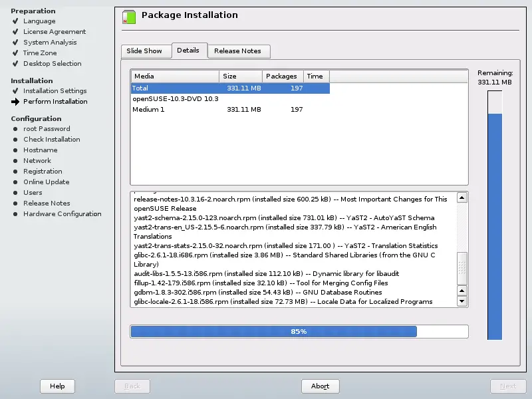The width and height of the screenshot is (532, 399).
Task: Click the bullet beside Users
Action: [x=15, y=193]
